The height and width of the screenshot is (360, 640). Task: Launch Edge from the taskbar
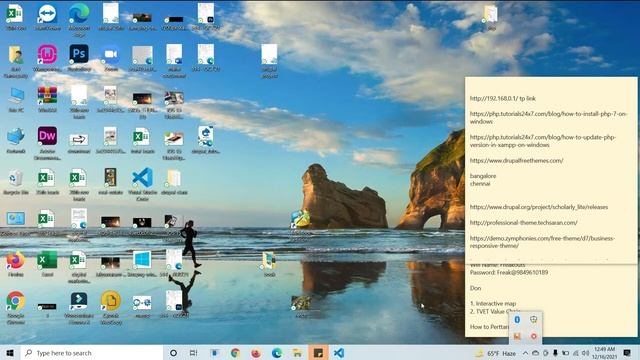(x=277, y=353)
